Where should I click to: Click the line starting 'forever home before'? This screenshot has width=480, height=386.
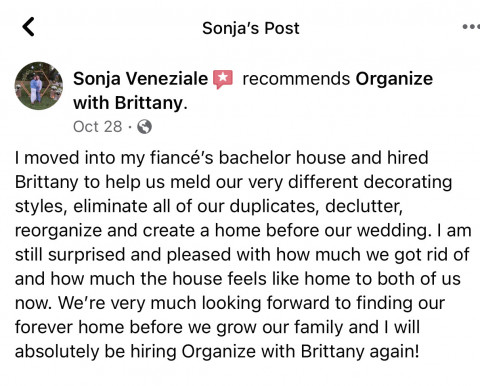tap(217, 327)
